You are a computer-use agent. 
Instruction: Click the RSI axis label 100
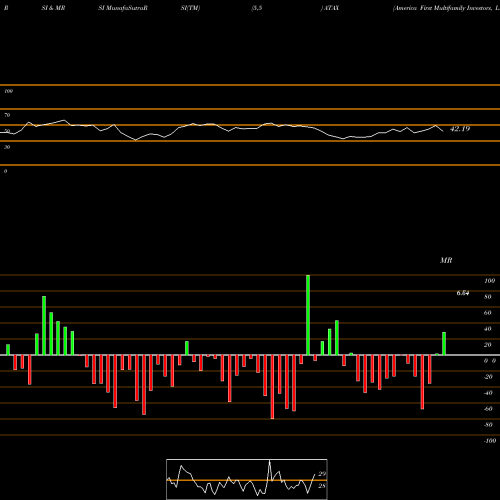pos(8,91)
